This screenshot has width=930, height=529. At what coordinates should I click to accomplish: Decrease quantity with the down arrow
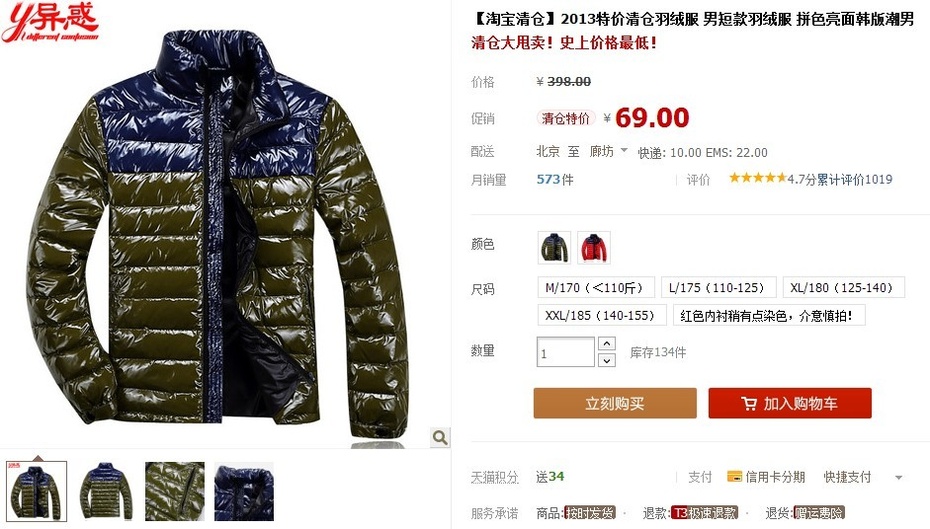point(607,360)
